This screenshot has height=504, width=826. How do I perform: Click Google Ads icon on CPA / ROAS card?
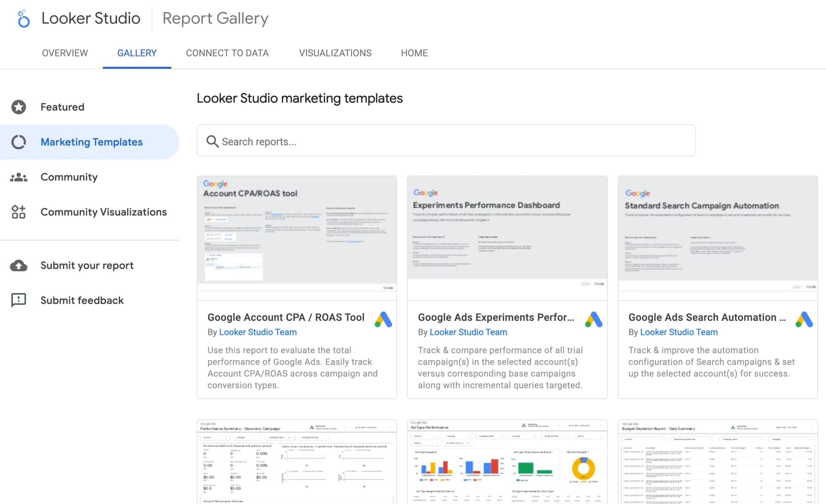tap(383, 319)
